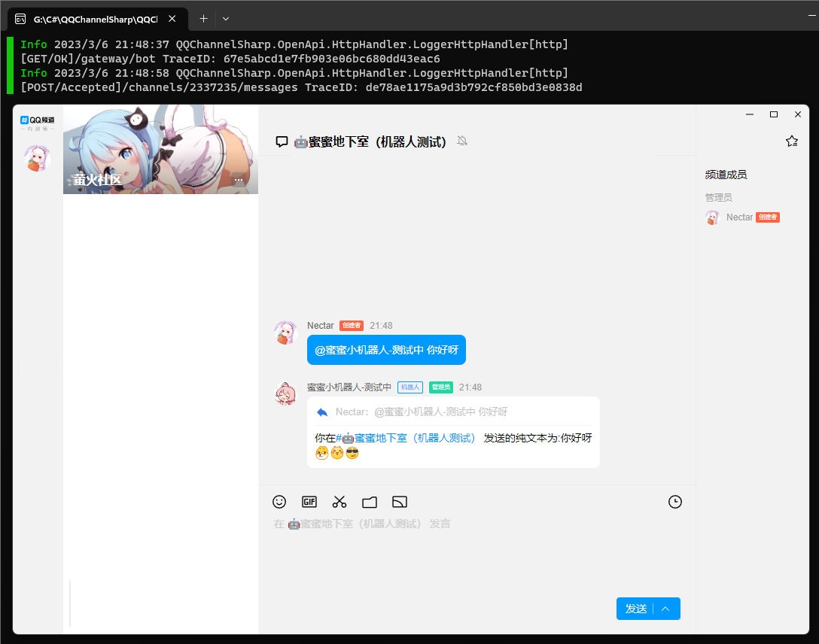Screen dimensions: 819x644
Task: Click the bot avatar of 蜜蜜小机器人-测试中
Action: coord(286,394)
